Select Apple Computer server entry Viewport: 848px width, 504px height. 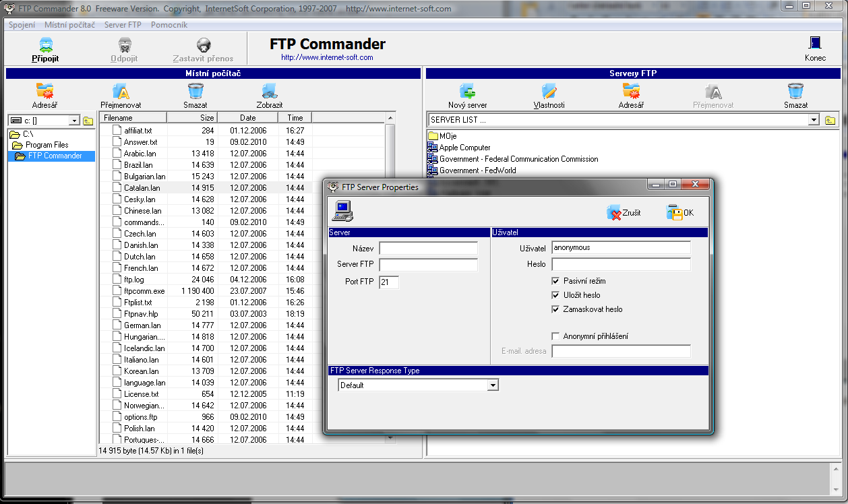465,148
